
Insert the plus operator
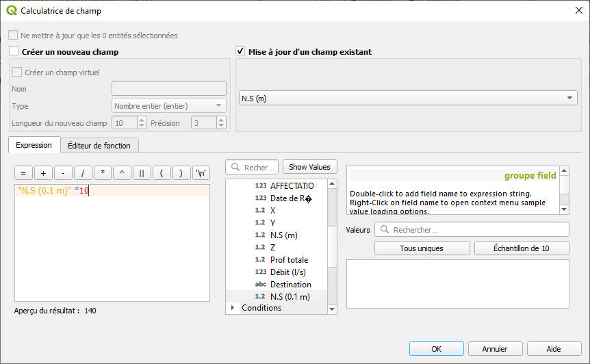(x=43, y=173)
